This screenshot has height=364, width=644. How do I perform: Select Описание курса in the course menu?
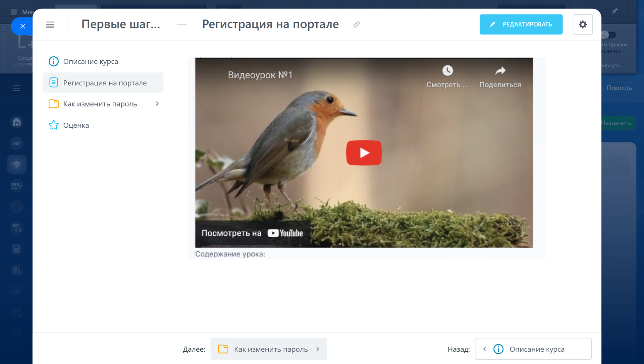point(91,62)
